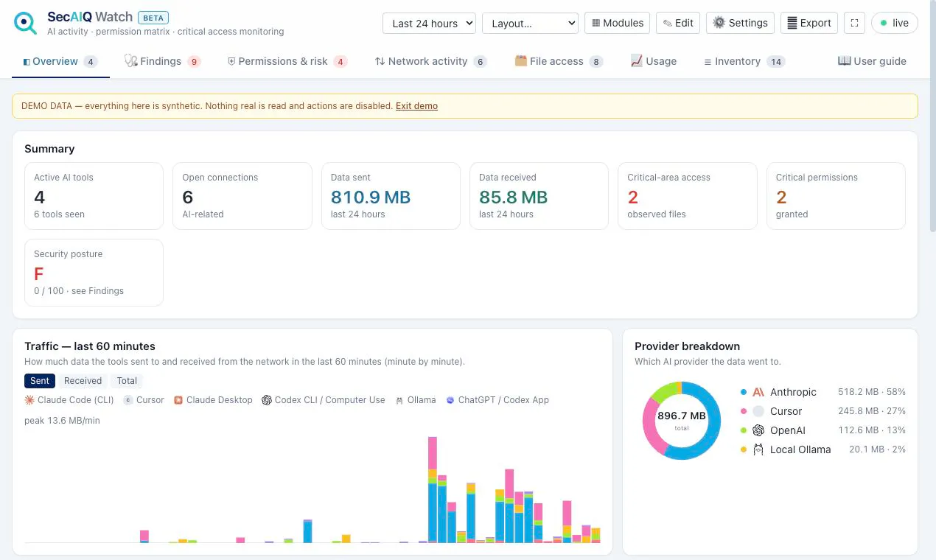
Task: Click the chart icon on Usage tab
Action: 637,61
